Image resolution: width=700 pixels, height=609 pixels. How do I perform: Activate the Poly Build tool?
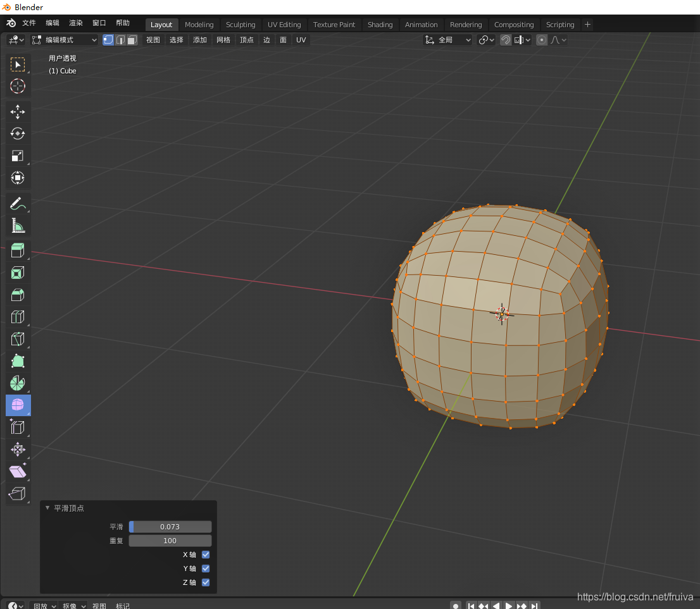coord(18,361)
